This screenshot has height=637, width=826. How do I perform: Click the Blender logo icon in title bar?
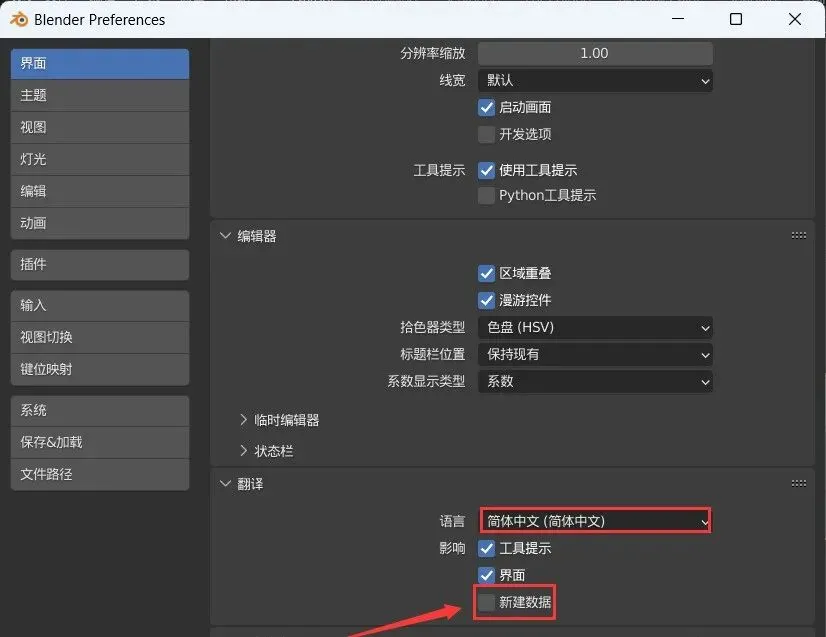[19, 19]
